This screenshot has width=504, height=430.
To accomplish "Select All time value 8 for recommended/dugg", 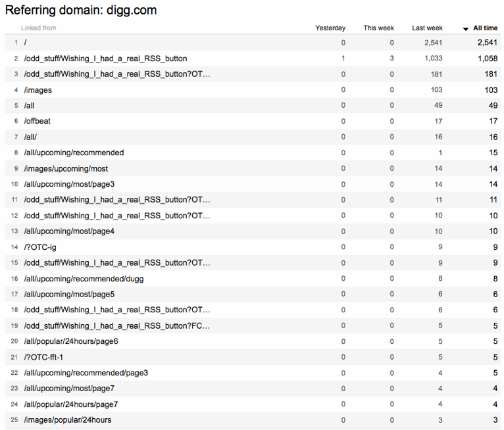I will click(x=495, y=279).
